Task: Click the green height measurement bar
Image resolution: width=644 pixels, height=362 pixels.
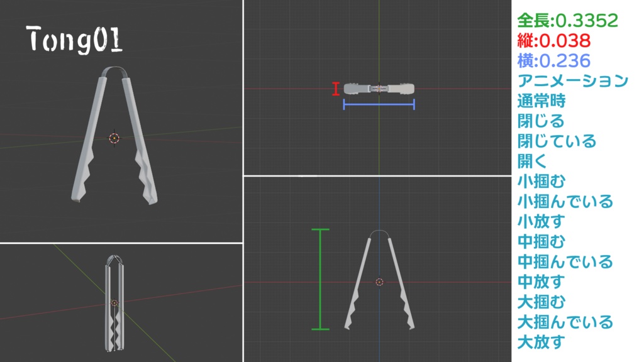Action: 321,280
